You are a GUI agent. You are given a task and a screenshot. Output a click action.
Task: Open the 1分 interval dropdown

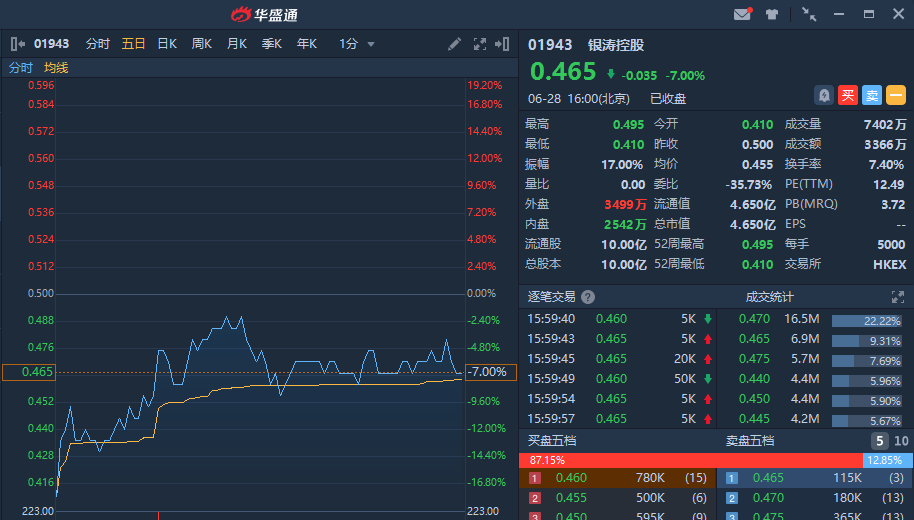tap(356, 44)
